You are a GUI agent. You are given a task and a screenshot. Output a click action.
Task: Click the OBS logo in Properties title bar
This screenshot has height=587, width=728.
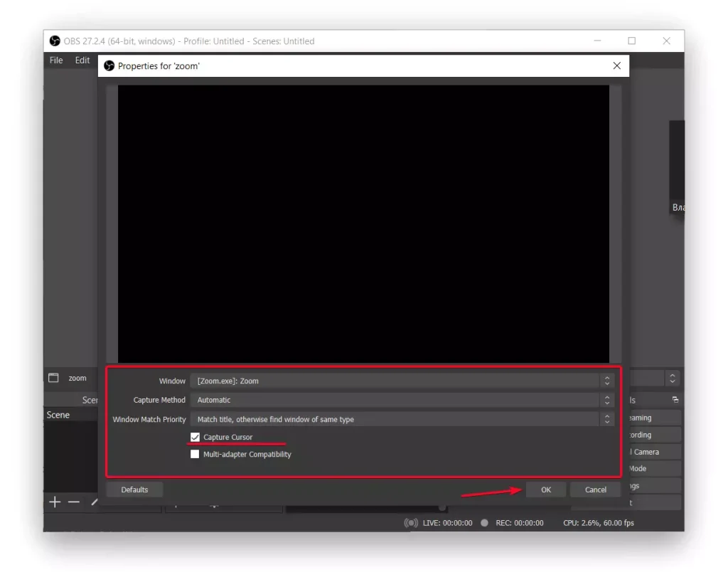109,65
